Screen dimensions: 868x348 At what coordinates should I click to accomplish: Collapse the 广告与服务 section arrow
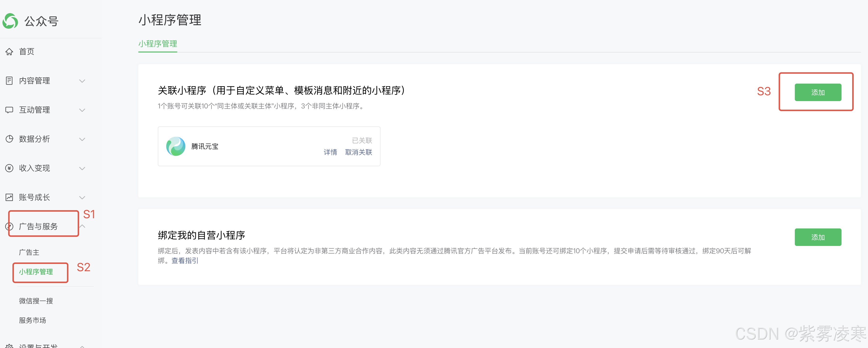[82, 226]
